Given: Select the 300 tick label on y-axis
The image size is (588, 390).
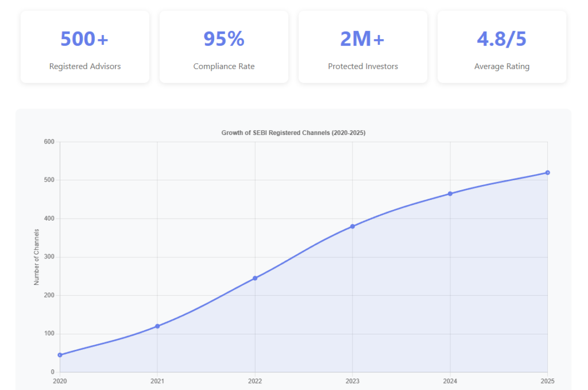Looking at the screenshot, I should pyautogui.click(x=49, y=257).
